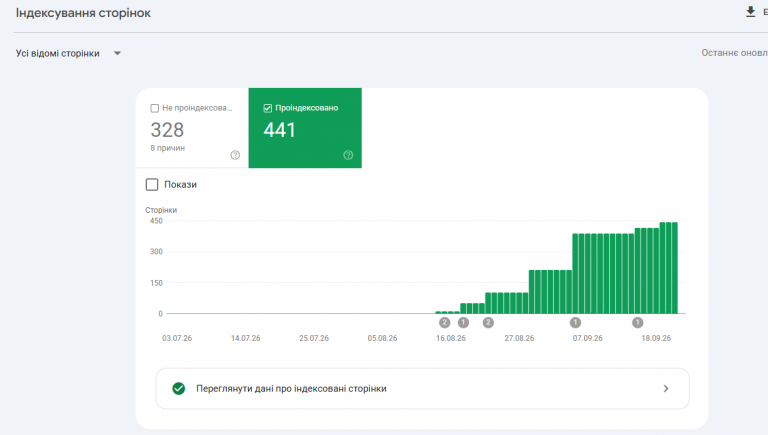Click the 27.08.26 date label
Viewport: 768px width, 435px height.
519,338
